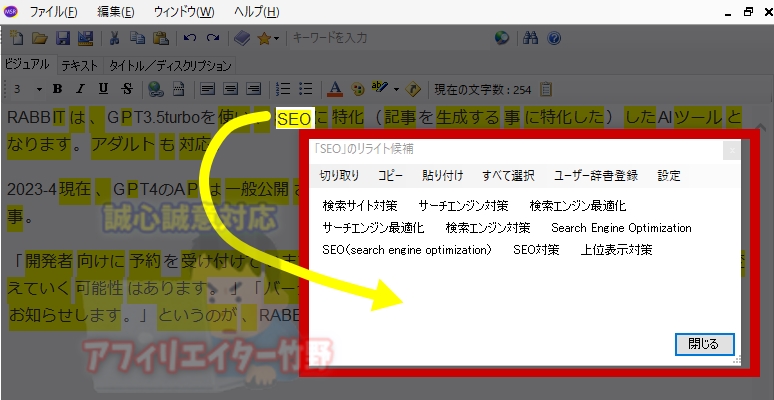The image size is (774, 400).
Task: Click the numbered list icon
Action: coord(282,90)
